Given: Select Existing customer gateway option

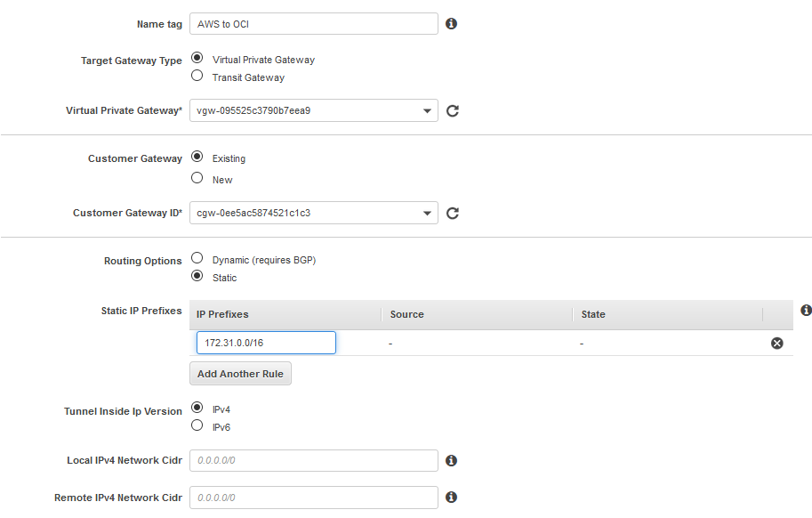Looking at the screenshot, I should (197, 158).
